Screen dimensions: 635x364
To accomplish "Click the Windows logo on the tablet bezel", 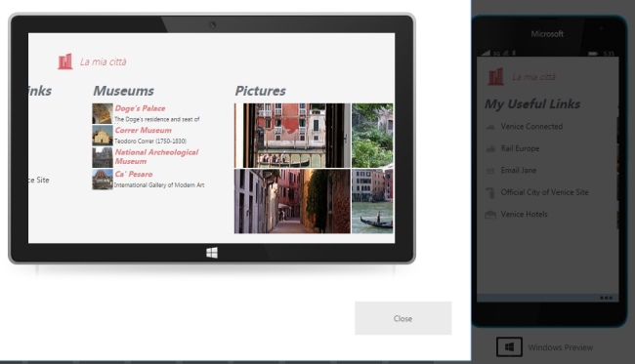I will (212, 253).
